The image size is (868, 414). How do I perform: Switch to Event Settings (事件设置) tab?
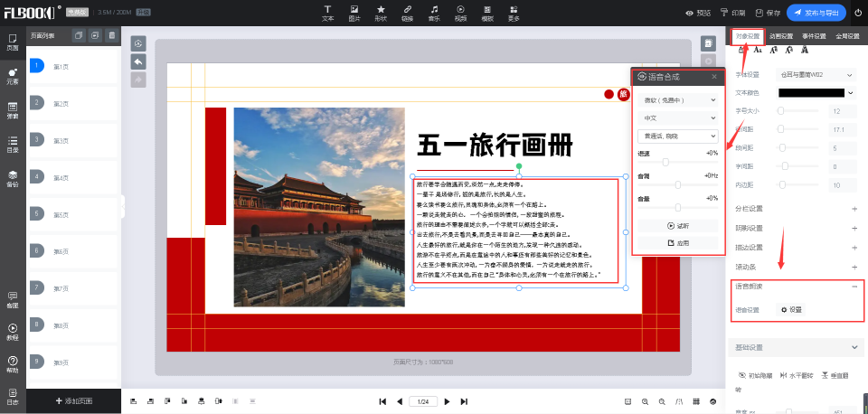[x=814, y=36]
